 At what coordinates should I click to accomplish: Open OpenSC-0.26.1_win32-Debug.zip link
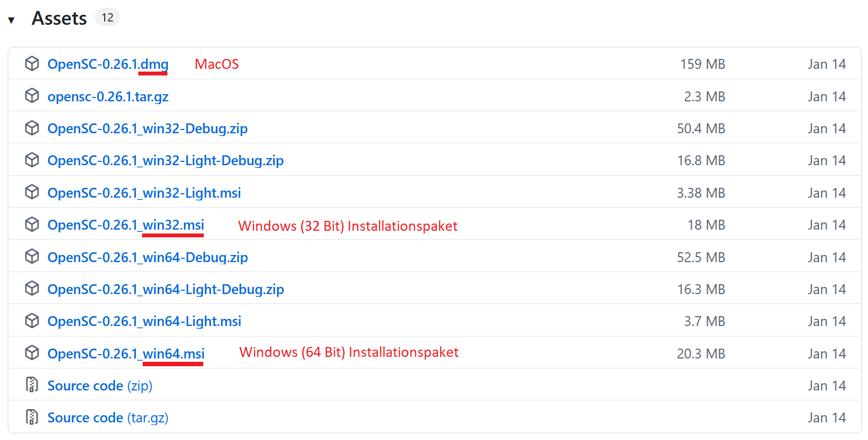[148, 128]
